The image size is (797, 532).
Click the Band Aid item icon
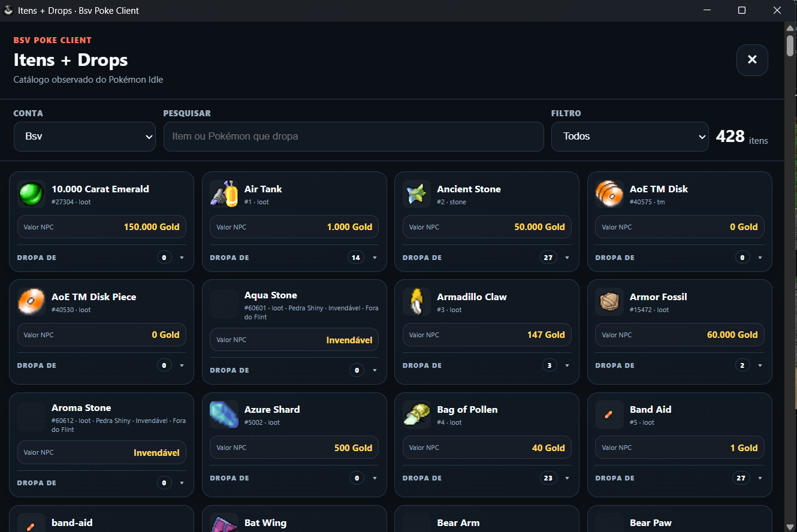tap(609, 415)
